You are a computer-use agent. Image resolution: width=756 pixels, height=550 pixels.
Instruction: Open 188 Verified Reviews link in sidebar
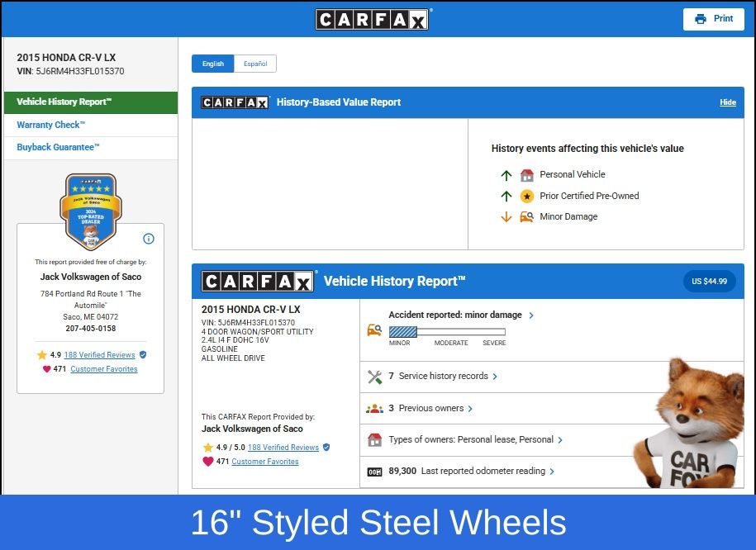click(x=98, y=355)
